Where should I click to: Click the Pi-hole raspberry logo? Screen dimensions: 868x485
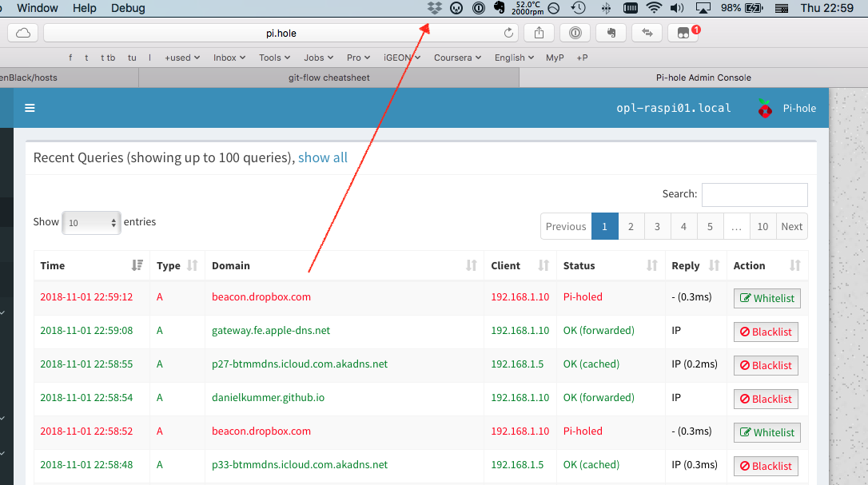(765, 109)
